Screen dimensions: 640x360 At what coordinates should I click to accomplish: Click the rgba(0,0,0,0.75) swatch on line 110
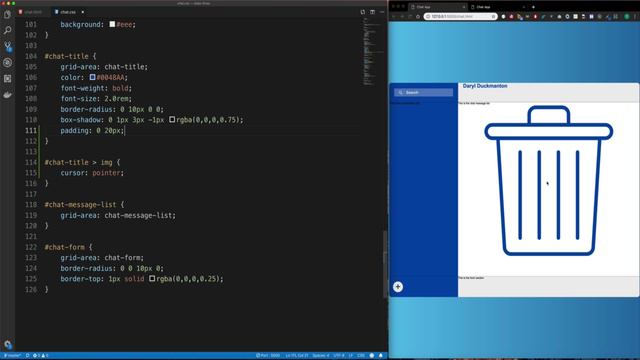coord(172,120)
